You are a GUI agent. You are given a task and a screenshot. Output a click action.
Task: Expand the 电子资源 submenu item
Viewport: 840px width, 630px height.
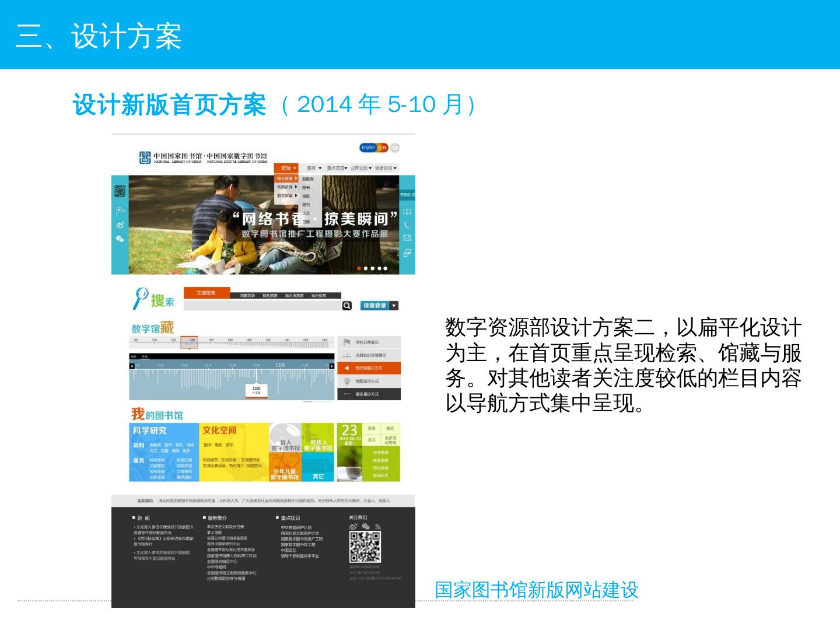click(x=286, y=178)
